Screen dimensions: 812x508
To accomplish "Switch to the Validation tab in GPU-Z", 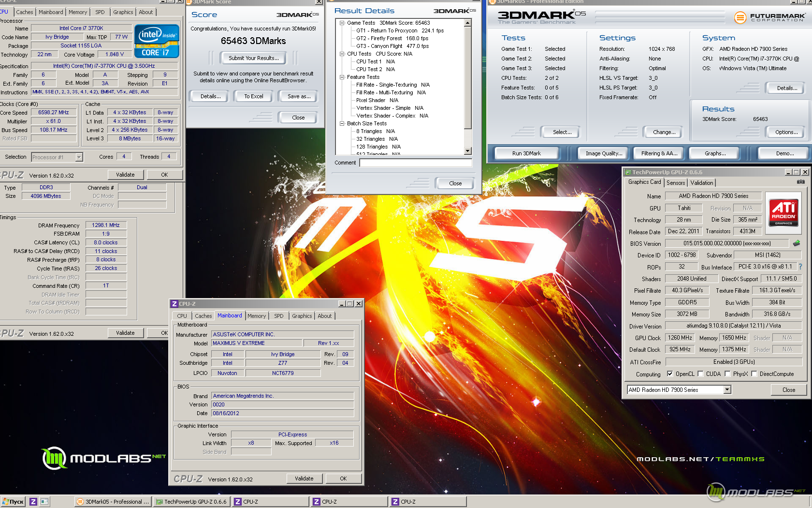I will point(701,183).
